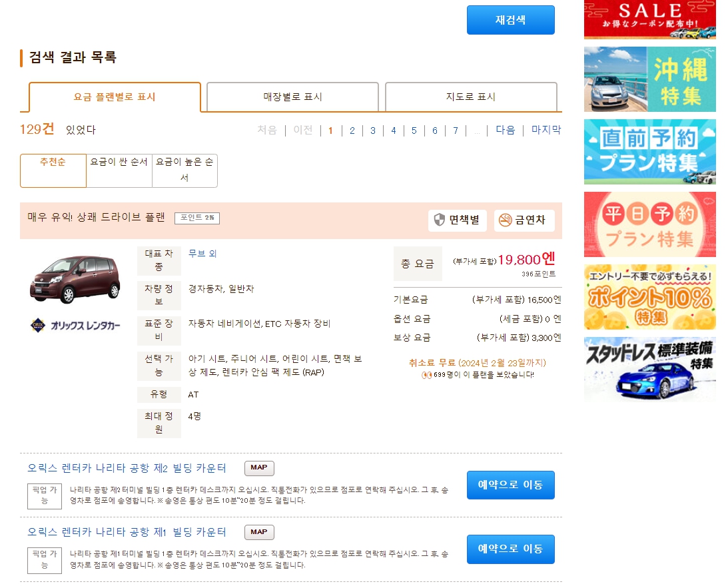Viewport: 728px width, 586px height.
Task: Click the total price 19,800엔
Action: click(x=526, y=259)
